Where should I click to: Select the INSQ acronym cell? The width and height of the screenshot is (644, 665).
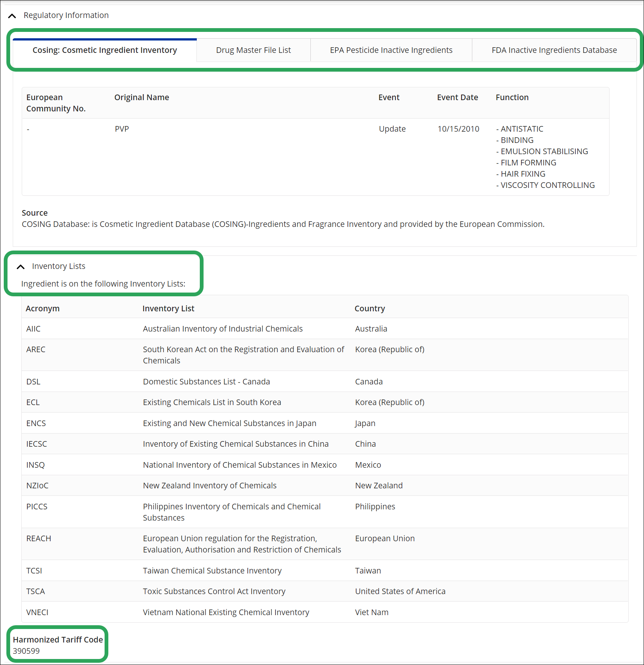[x=35, y=465]
